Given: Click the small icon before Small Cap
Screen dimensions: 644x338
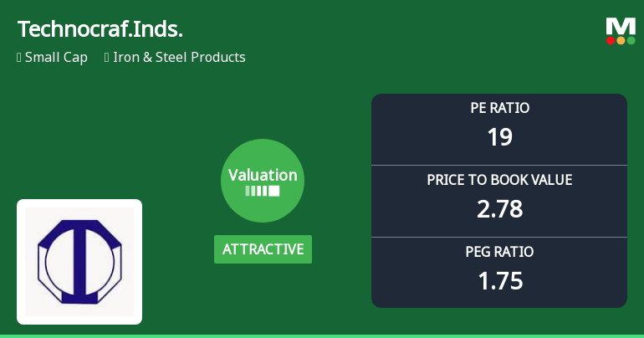Looking at the screenshot, I should point(19,58).
